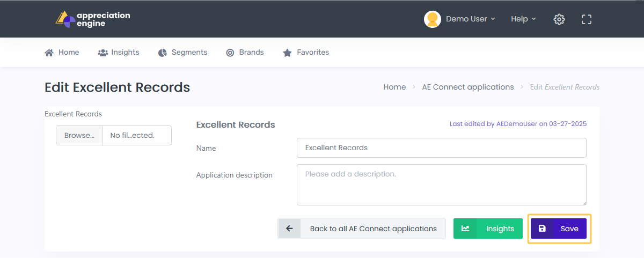The image size is (644, 258).
Task: Click the Segments pie chart icon
Action: (x=163, y=53)
